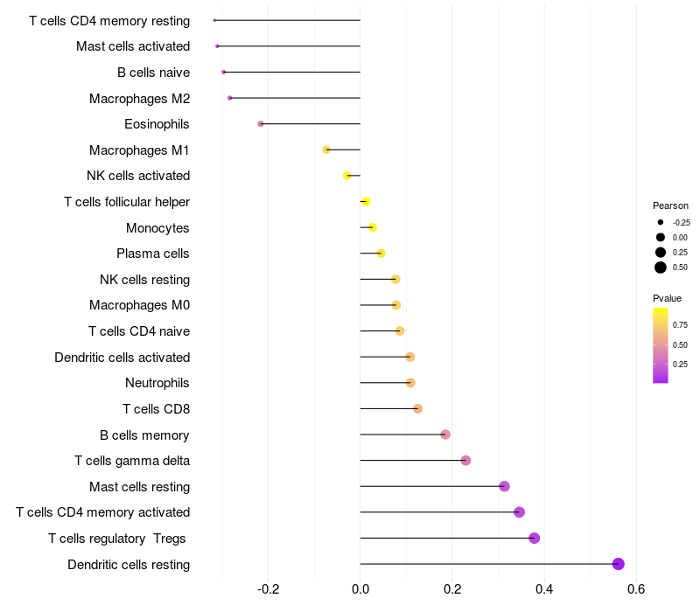
Task: Select the Pvalue color gradient bar
Action: click(661, 345)
